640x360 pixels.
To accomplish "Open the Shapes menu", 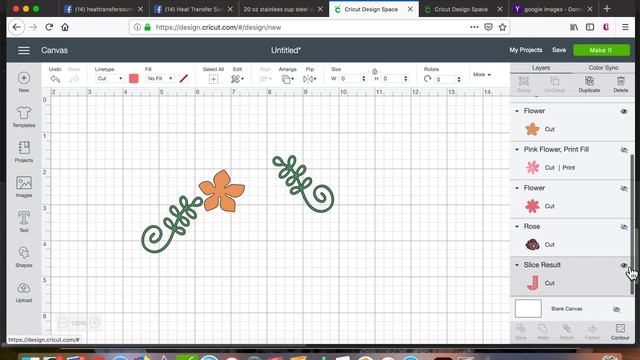I will click(24, 253).
